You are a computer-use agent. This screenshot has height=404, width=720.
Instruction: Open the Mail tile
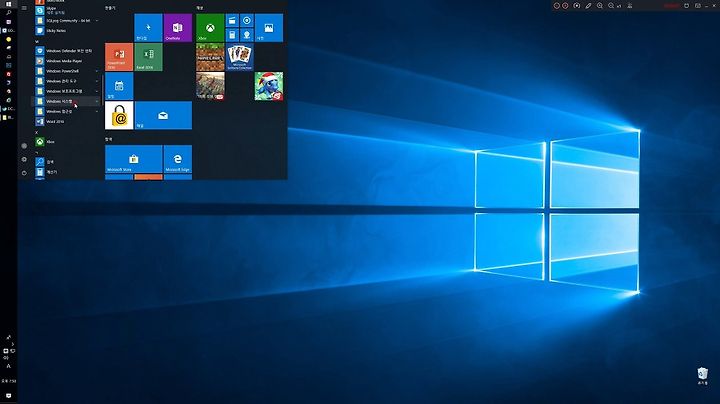pos(163,115)
